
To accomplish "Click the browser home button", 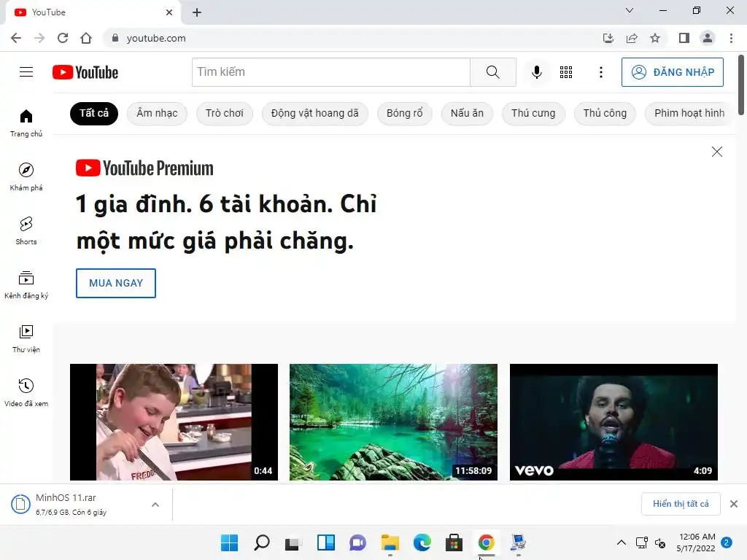I will click(x=86, y=38).
